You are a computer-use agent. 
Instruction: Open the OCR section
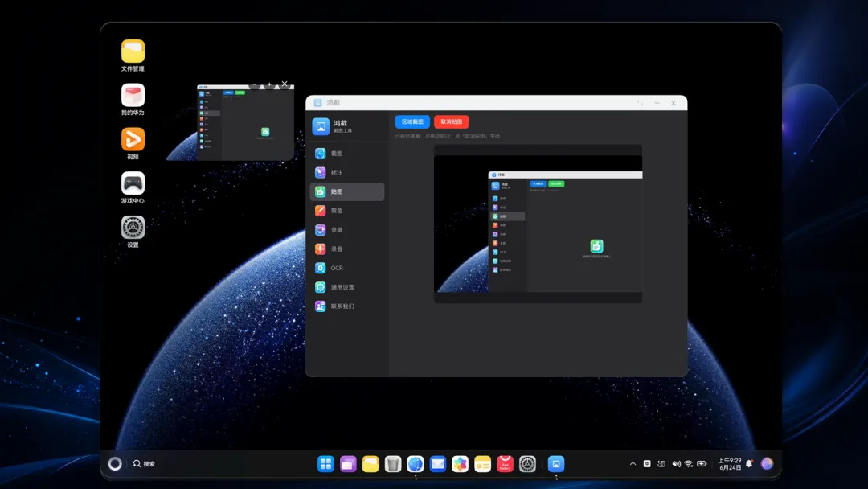346,268
